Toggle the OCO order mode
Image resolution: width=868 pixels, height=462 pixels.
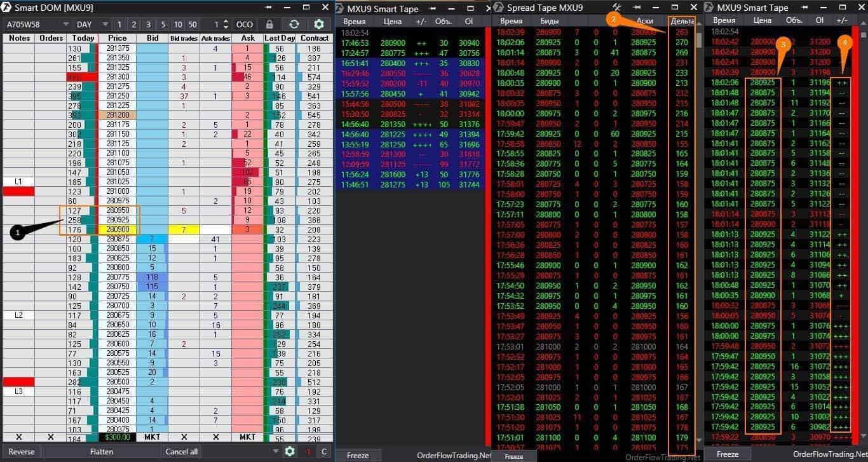245,24
